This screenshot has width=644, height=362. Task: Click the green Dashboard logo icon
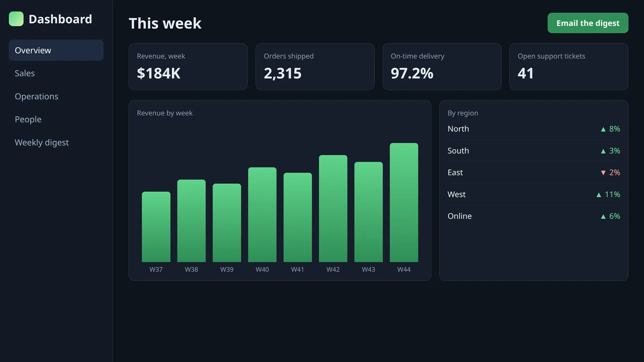tap(16, 19)
